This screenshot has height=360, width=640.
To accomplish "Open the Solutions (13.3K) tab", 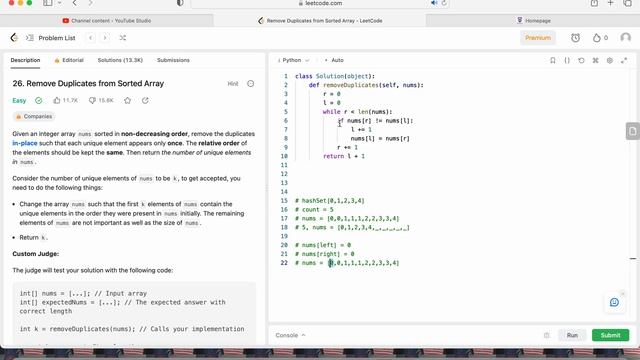I will click(120, 60).
